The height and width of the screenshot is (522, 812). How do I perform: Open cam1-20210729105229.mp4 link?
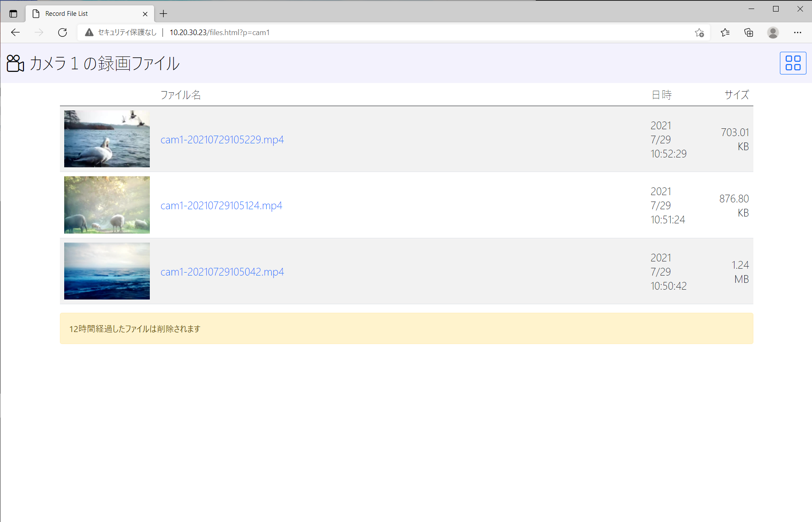click(222, 139)
